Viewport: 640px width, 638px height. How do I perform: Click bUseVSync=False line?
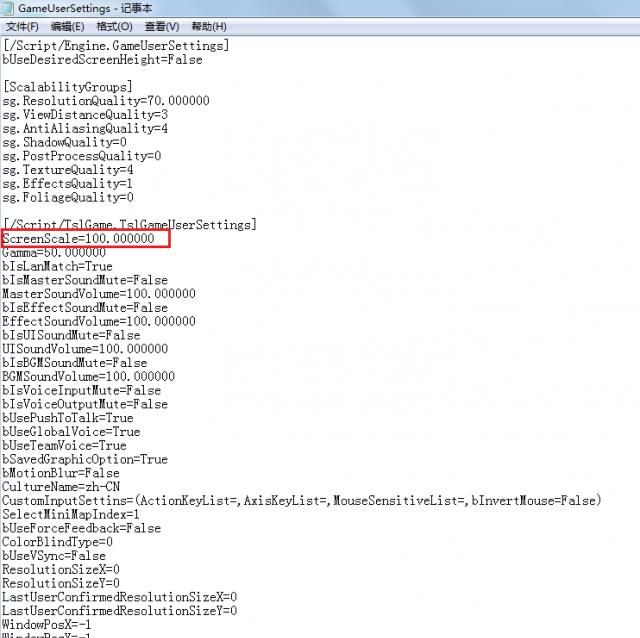coord(54,556)
